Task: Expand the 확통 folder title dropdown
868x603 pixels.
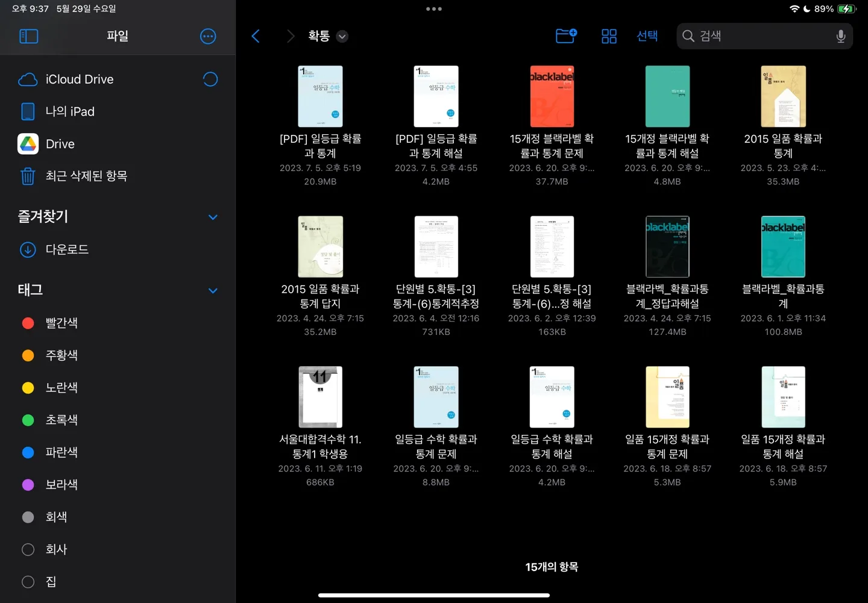Action: [342, 36]
